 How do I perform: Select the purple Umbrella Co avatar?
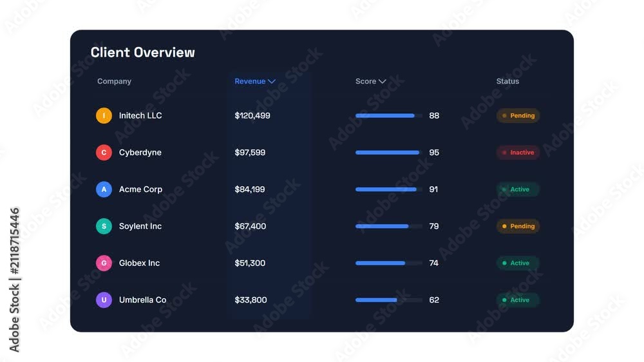pos(104,300)
